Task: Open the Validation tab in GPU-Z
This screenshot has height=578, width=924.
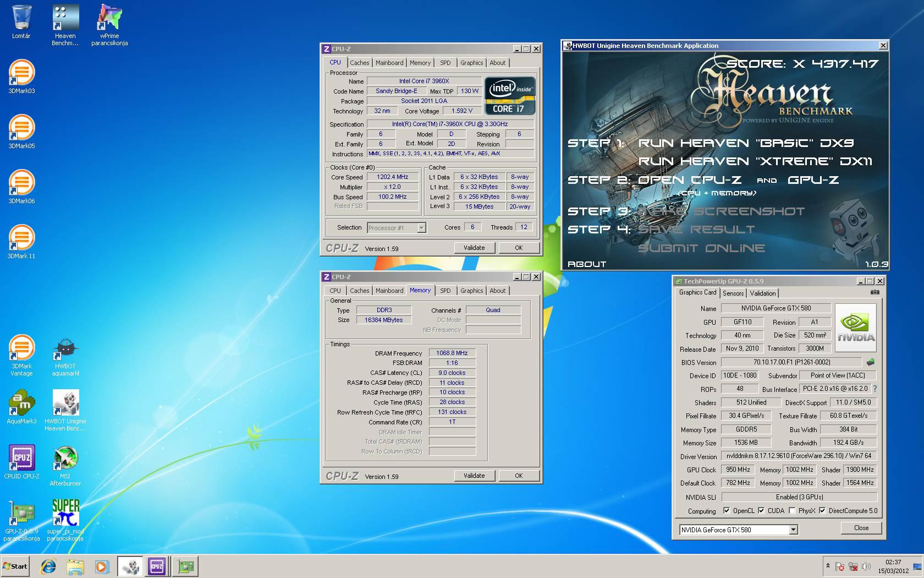Action: 763,293
